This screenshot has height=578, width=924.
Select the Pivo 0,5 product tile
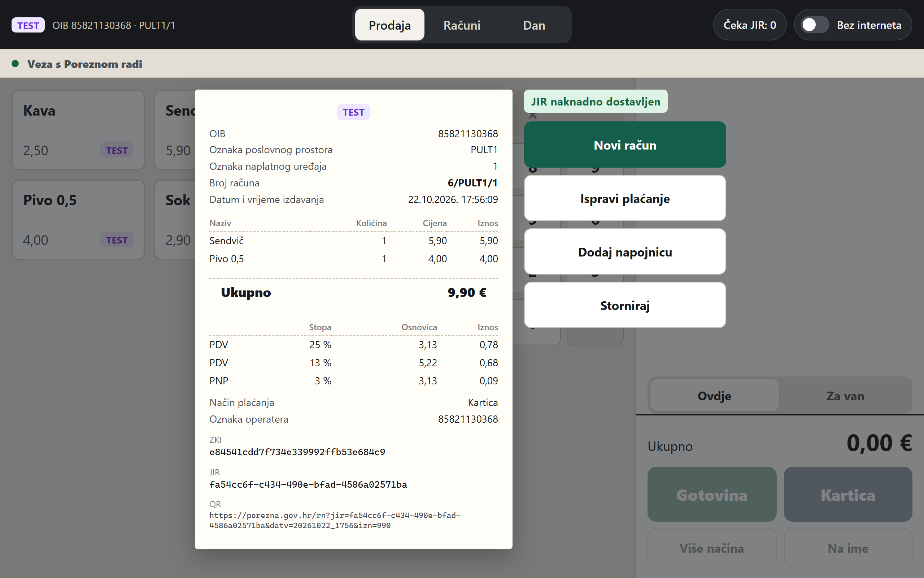[78, 220]
